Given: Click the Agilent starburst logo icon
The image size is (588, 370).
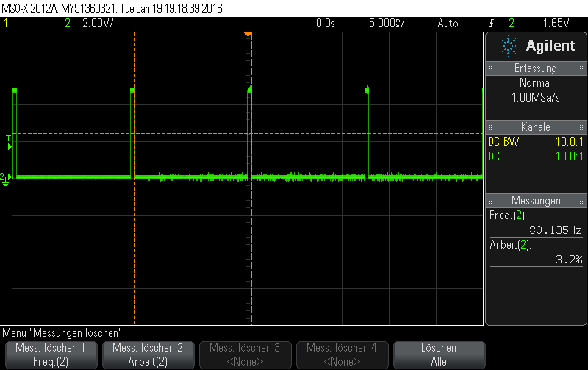Looking at the screenshot, I should [x=508, y=46].
